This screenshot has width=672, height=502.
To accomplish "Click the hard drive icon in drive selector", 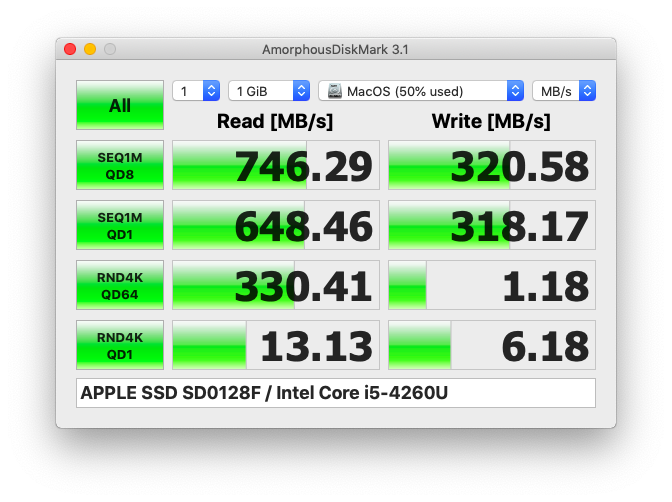I will point(334,91).
